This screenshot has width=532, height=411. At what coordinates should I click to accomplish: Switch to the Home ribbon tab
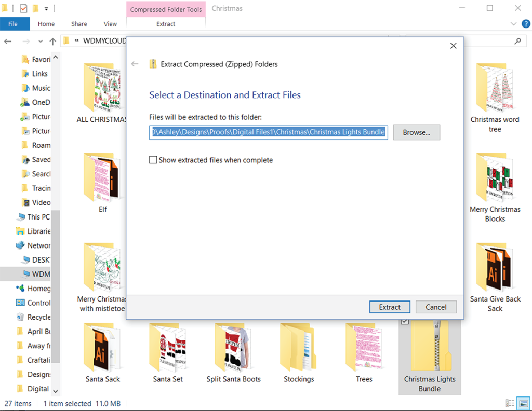(46, 24)
